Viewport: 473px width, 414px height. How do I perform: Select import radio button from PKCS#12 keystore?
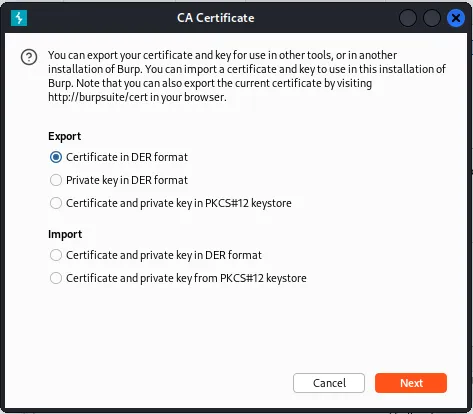(56, 278)
